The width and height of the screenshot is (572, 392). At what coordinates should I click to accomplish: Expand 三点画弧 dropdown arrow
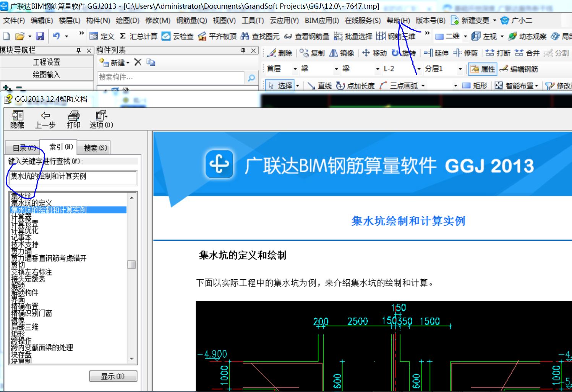(423, 86)
